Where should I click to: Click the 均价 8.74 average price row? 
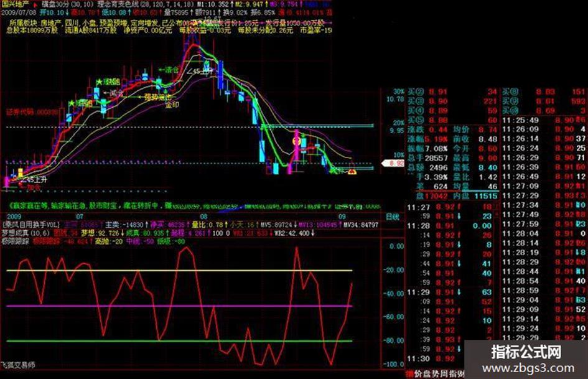click(x=475, y=129)
